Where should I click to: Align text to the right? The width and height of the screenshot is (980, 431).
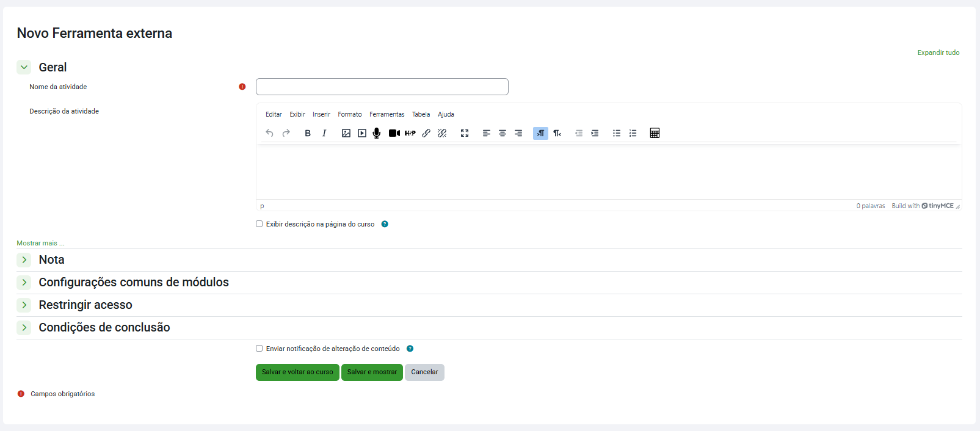click(x=518, y=133)
